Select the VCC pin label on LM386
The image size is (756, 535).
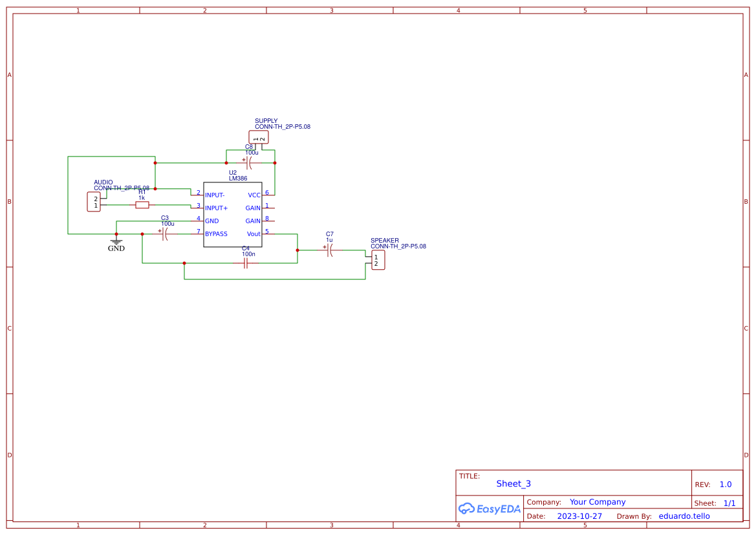click(x=254, y=195)
